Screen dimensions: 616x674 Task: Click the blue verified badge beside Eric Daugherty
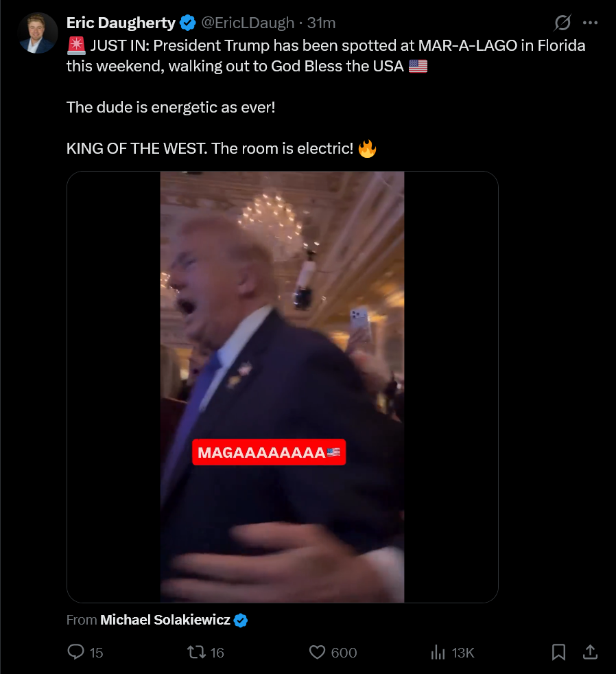188,23
